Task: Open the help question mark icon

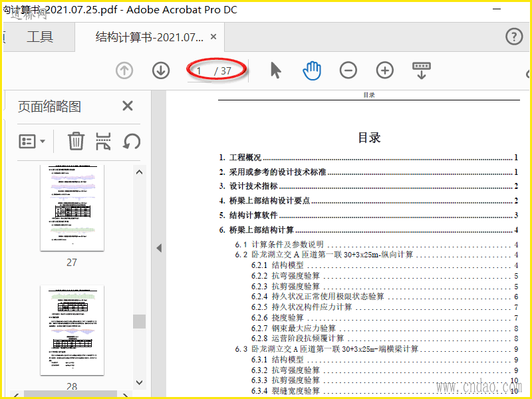Action: point(514,37)
